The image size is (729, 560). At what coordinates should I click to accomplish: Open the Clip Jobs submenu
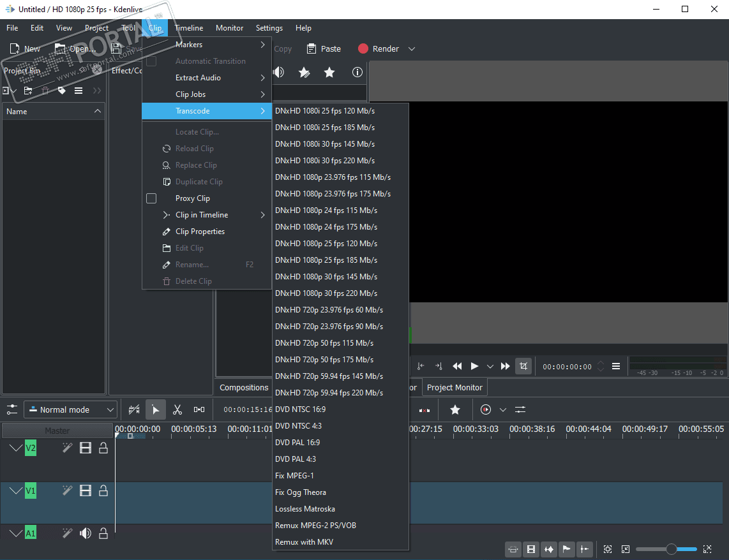point(207,94)
